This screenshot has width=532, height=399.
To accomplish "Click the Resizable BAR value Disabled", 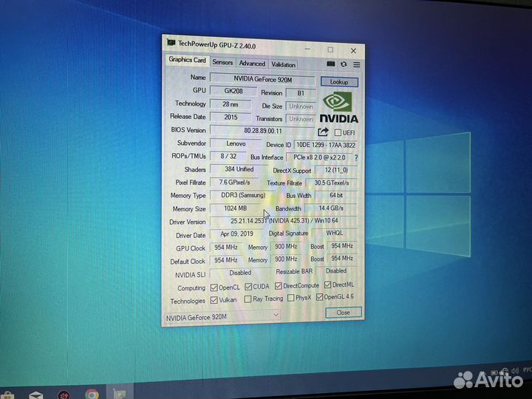I will [x=336, y=270].
